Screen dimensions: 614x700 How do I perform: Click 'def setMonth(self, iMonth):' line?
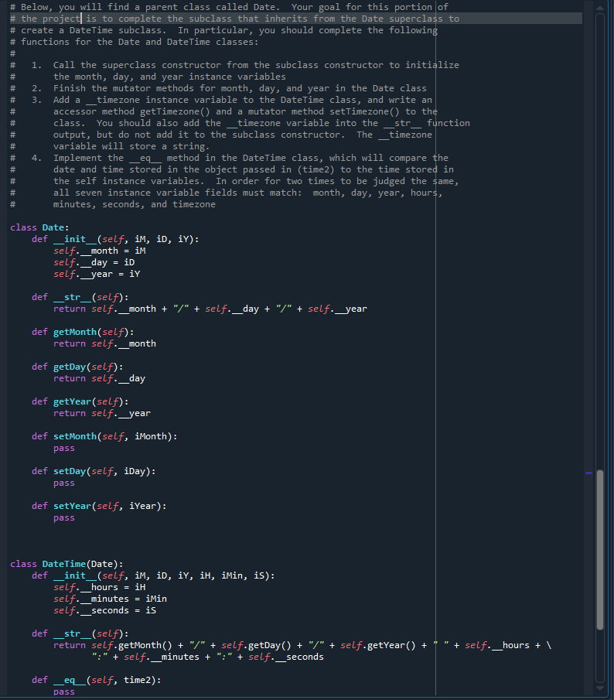tap(104, 436)
